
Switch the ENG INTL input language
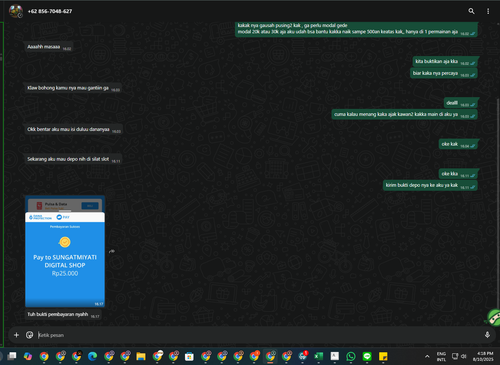click(441, 356)
